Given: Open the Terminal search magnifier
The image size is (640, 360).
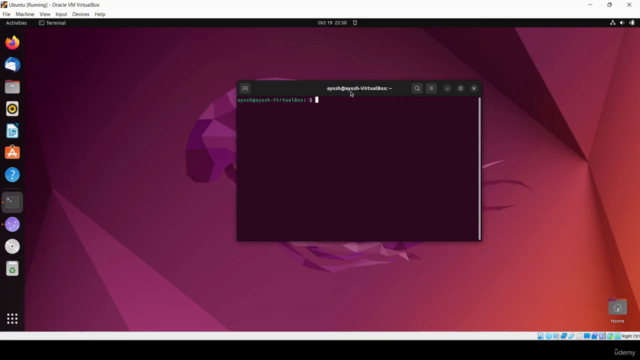Looking at the screenshot, I should (417, 88).
